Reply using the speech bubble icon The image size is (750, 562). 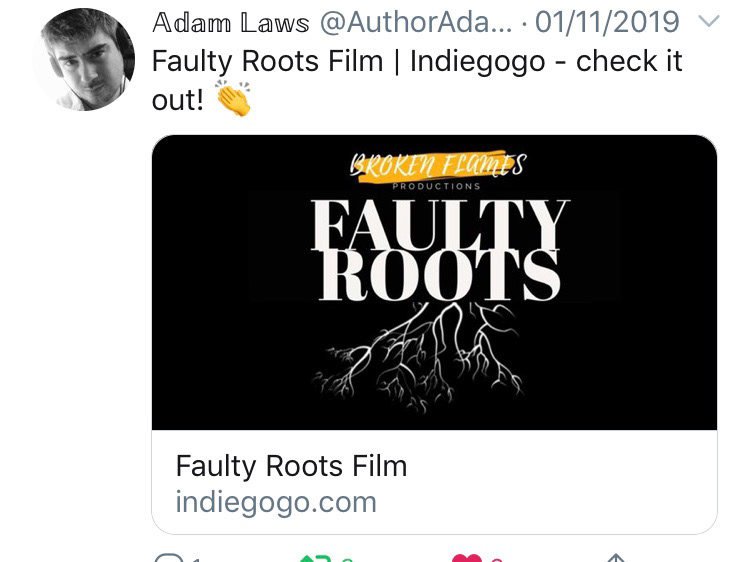point(169,558)
